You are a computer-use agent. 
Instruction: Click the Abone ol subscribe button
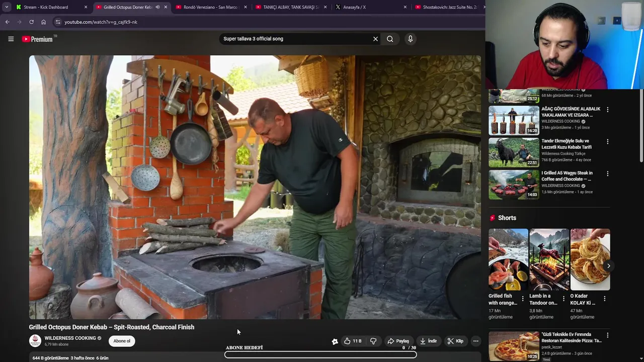(122, 341)
